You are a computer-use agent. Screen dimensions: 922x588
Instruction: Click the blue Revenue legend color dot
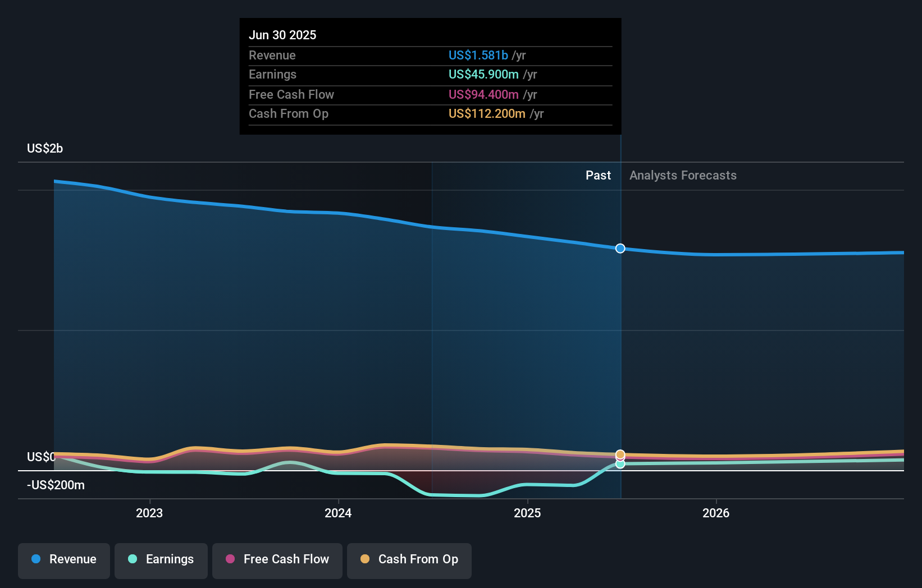point(36,559)
